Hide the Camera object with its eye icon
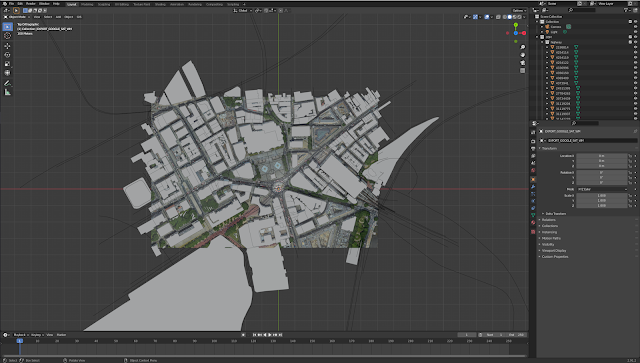This screenshot has height=363, width=640. point(636,27)
